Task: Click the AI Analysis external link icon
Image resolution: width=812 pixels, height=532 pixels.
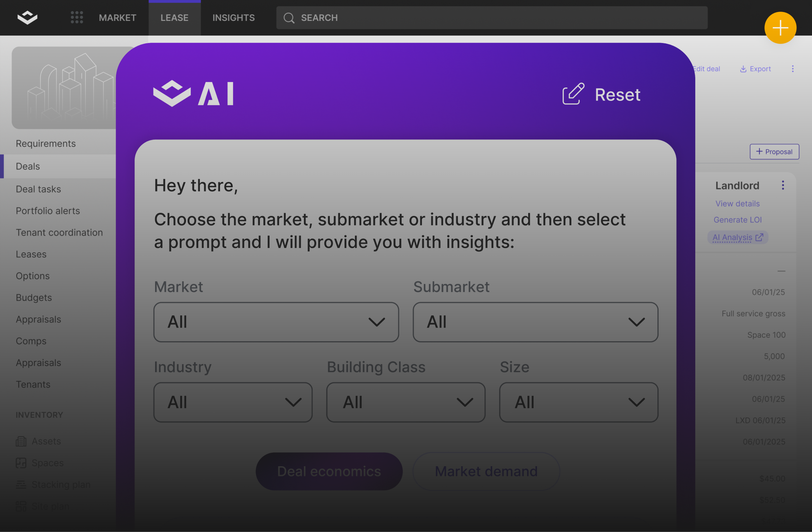Action: pos(759,237)
